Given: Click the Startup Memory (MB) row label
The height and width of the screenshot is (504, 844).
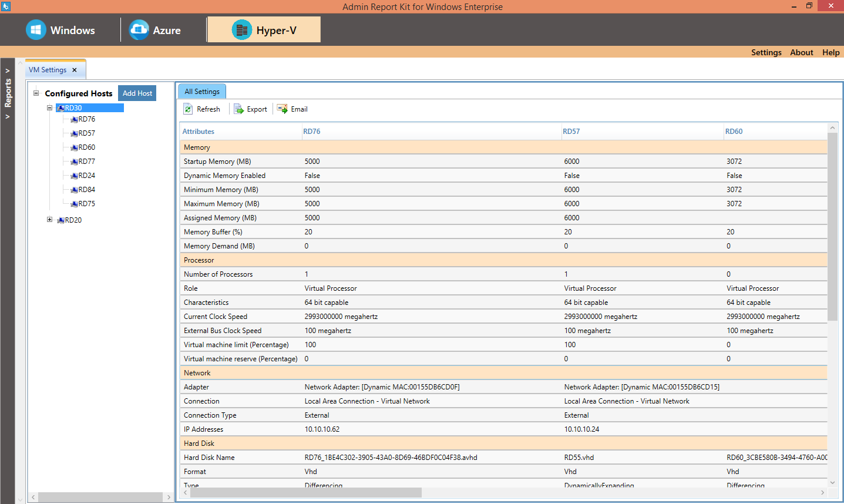Looking at the screenshot, I should click(x=217, y=162).
